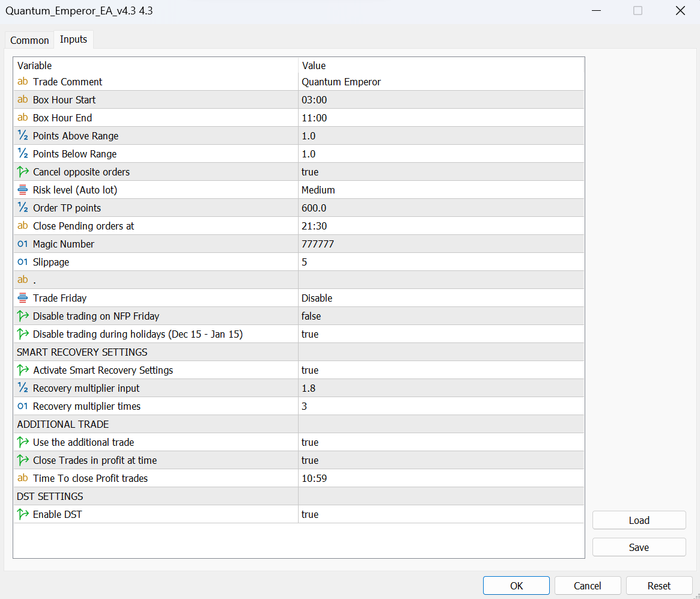This screenshot has width=700, height=599.
Task: Click the DST SETTINGS section row
Action: click(299, 496)
